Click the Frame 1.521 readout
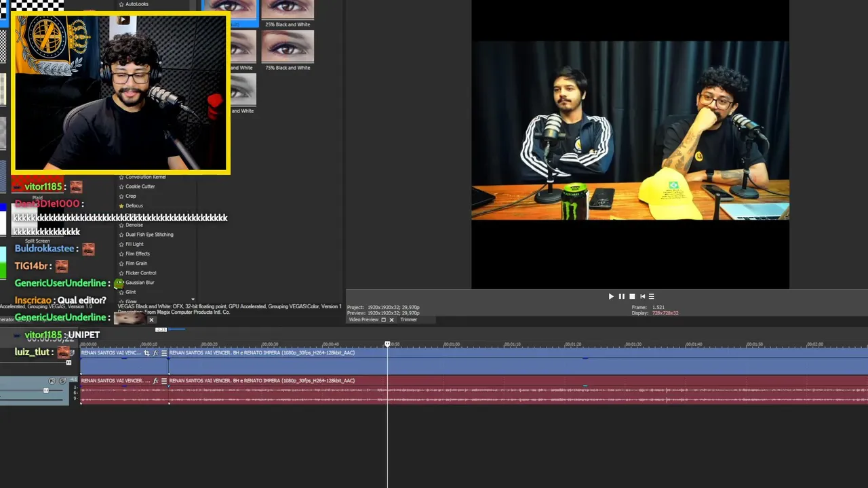This screenshot has height=488, width=868. (x=648, y=308)
